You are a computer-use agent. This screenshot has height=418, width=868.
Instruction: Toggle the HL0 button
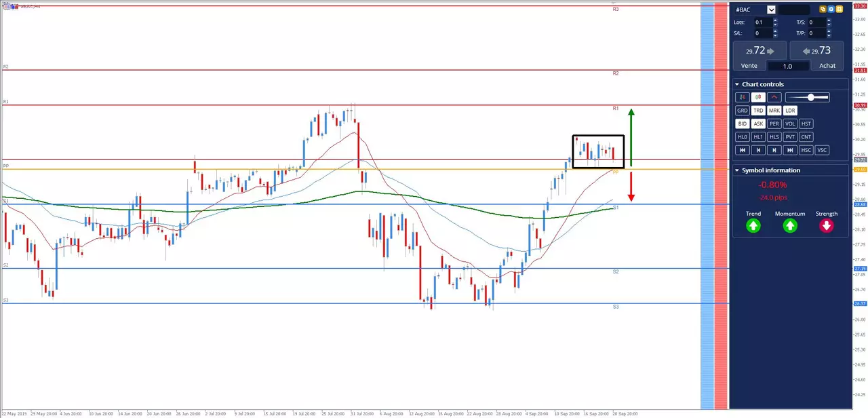[743, 136]
